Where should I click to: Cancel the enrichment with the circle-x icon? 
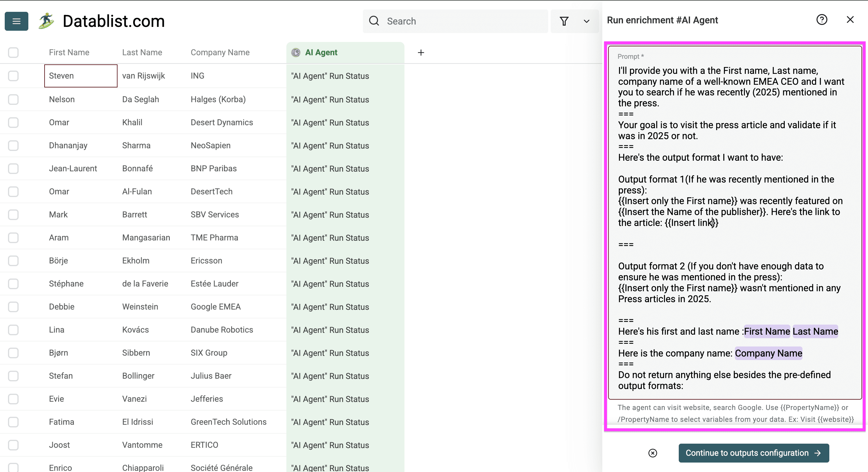[x=653, y=453]
